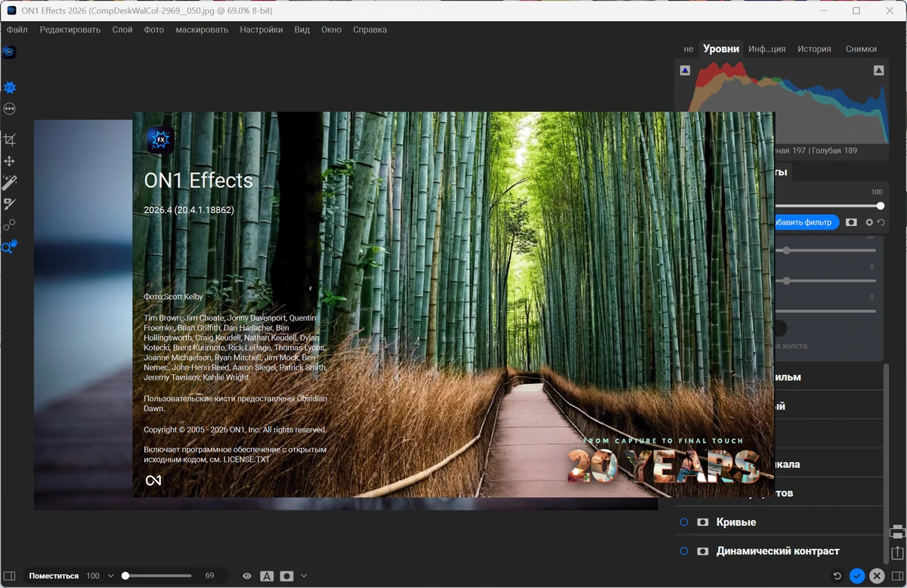The image size is (907, 588).
Task: Click the mask view square icon in bottom bar
Action: point(286,576)
